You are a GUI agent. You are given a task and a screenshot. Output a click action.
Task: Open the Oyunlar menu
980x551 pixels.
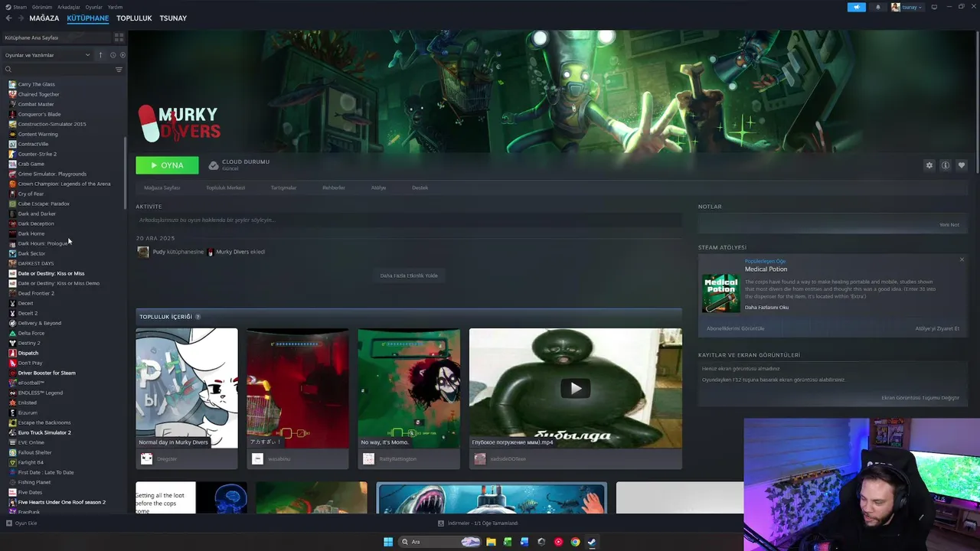94,7
